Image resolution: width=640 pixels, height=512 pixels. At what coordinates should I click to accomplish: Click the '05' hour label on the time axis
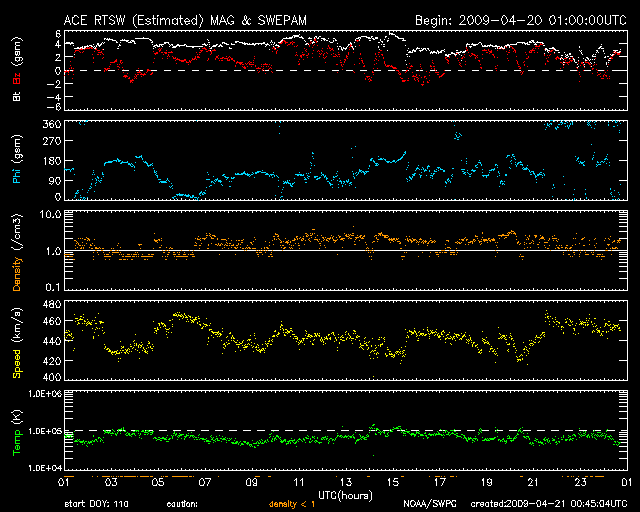(158, 483)
